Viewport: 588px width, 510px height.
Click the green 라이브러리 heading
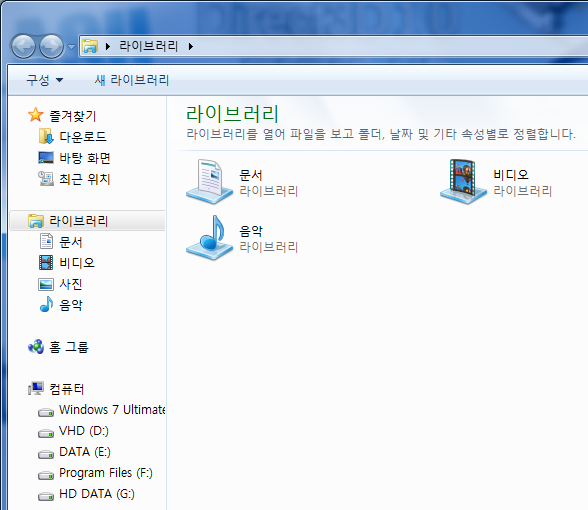click(232, 113)
